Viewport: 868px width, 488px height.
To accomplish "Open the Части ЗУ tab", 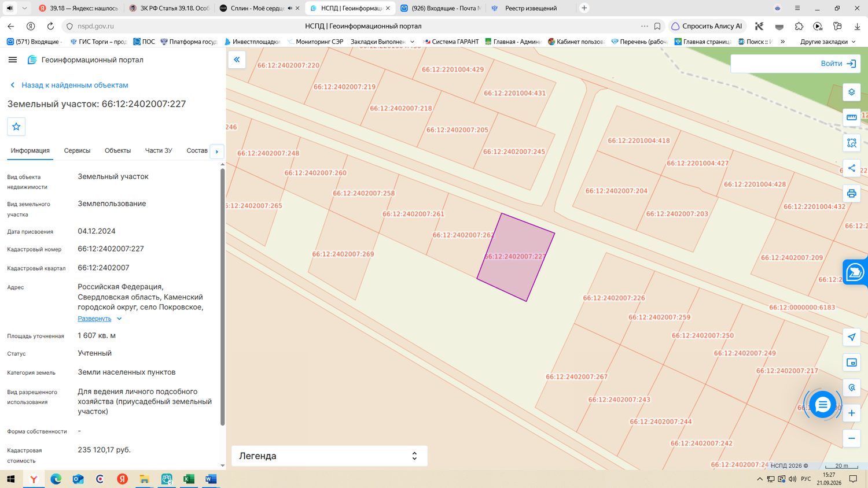I will 159,150.
